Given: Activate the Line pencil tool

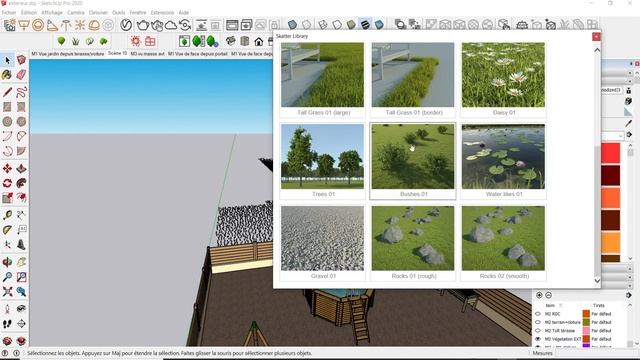Looking at the screenshot, I should tap(7, 92).
